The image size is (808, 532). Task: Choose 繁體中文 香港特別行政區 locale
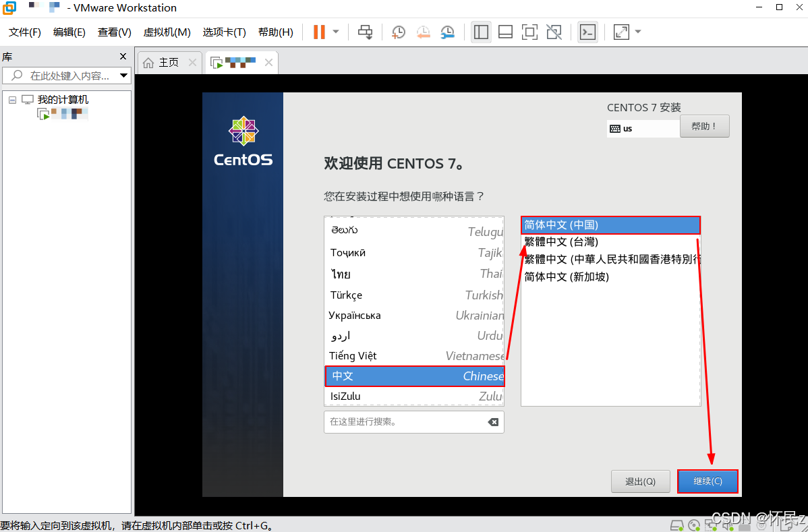pyautogui.click(x=610, y=259)
